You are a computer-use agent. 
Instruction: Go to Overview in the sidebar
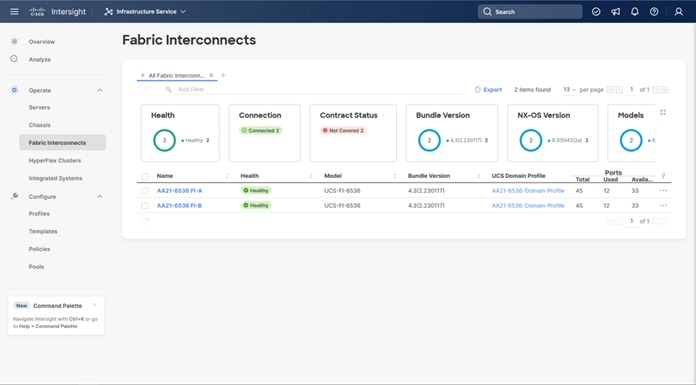(x=42, y=42)
